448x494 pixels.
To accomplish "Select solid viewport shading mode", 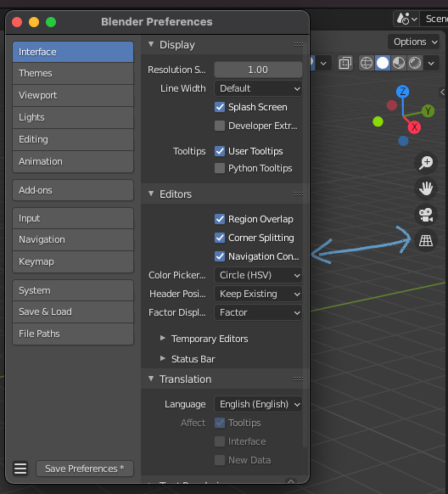I will coord(383,63).
